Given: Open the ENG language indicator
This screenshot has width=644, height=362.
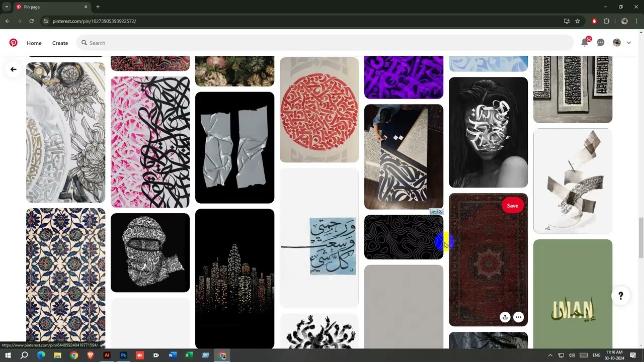Looking at the screenshot, I should tap(596, 355).
